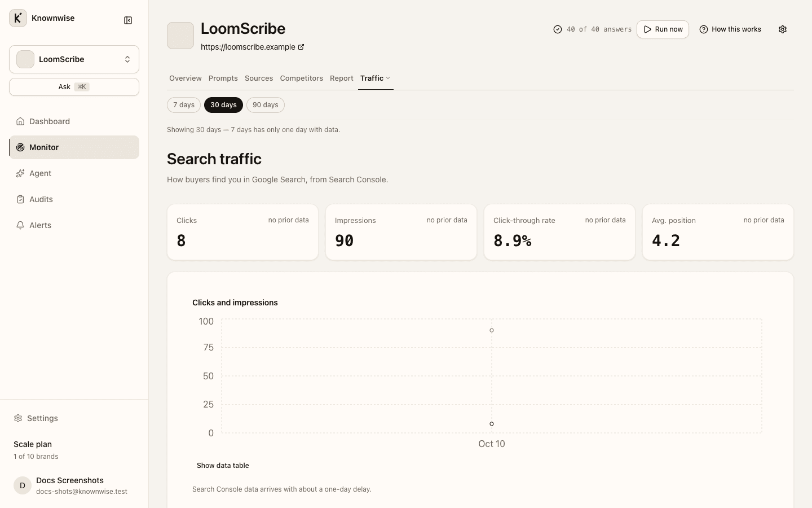Open the Alerts sidebar item

tap(74, 225)
